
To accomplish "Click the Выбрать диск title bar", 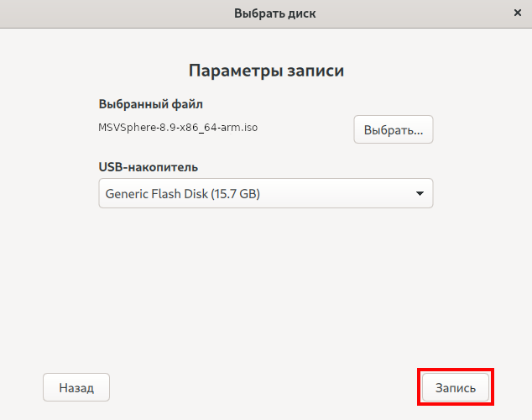I will [266, 13].
